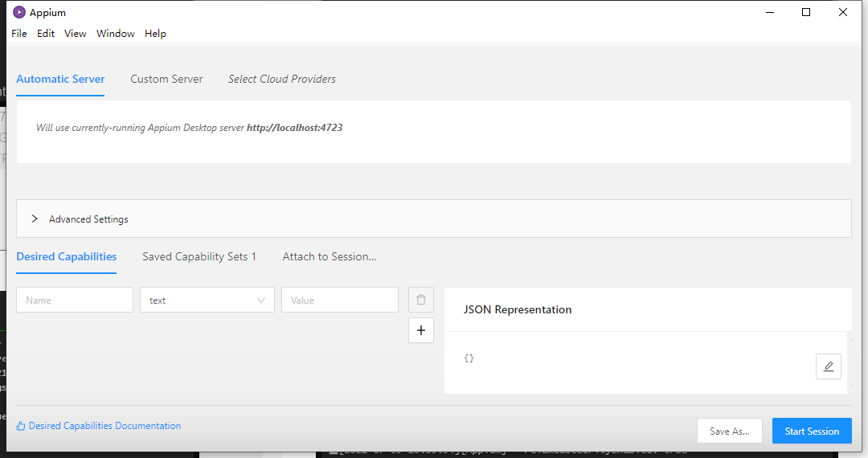Focus the capability Value input field

[340, 300]
